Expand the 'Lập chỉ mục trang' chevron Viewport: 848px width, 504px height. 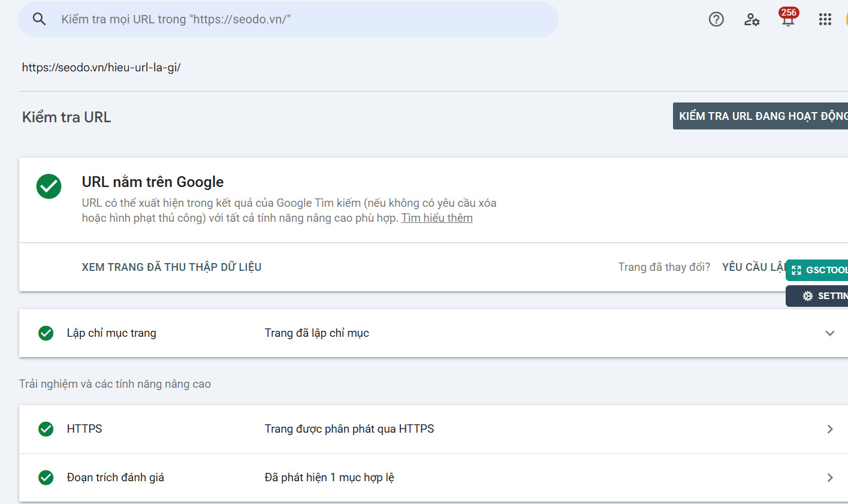830,333
